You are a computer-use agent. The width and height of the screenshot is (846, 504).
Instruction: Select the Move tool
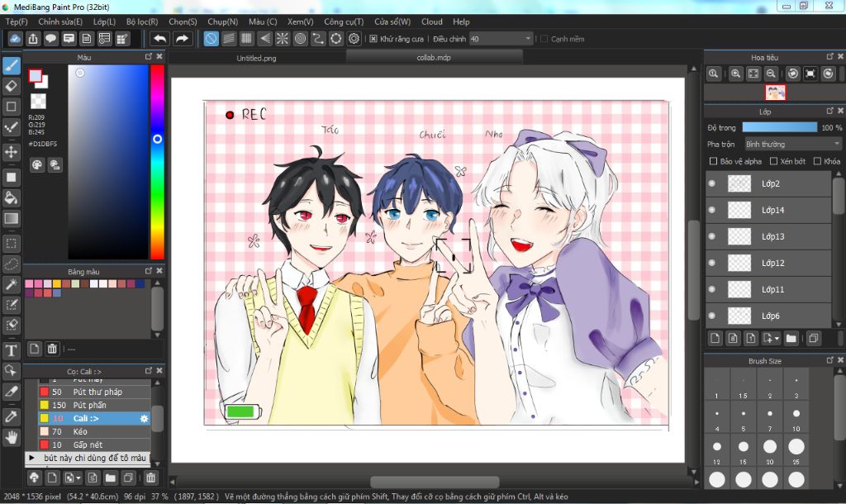coord(12,152)
